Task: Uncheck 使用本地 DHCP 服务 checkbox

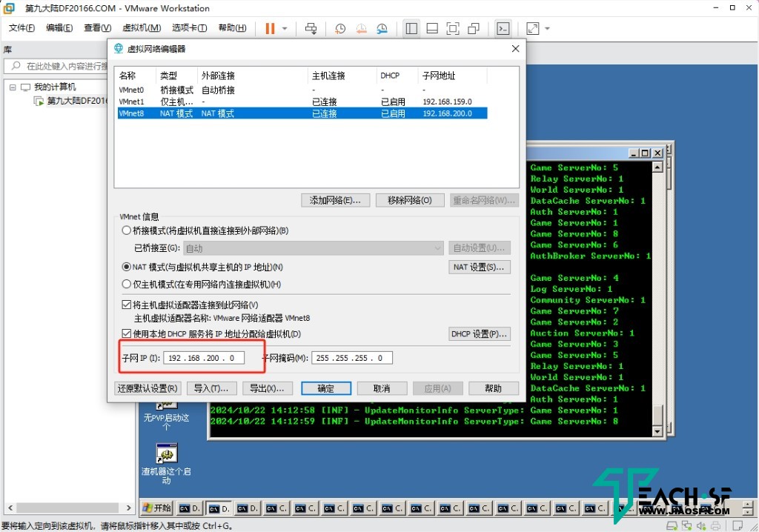Action: [x=126, y=333]
